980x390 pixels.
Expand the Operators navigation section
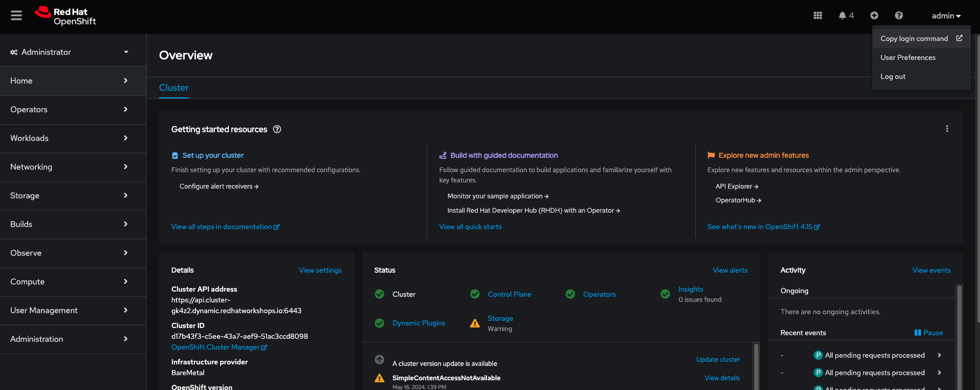point(73,110)
